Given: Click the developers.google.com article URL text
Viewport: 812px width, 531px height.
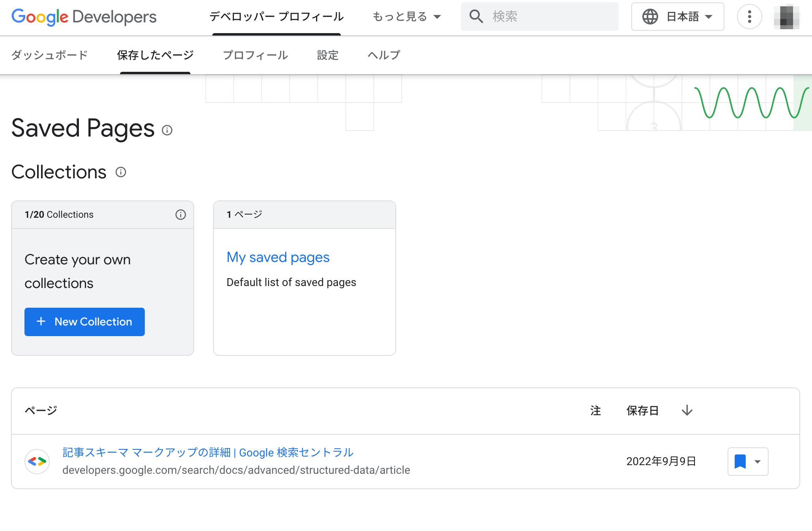Looking at the screenshot, I should point(236,470).
